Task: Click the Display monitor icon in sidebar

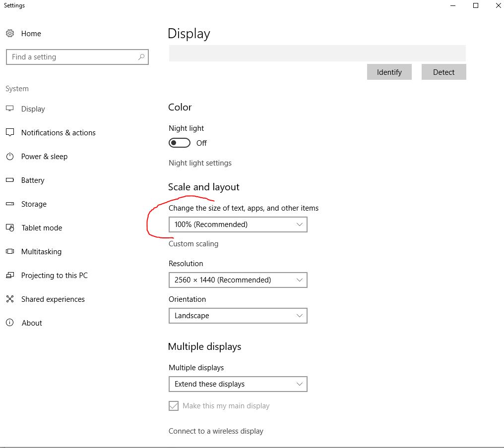Action: (x=10, y=109)
